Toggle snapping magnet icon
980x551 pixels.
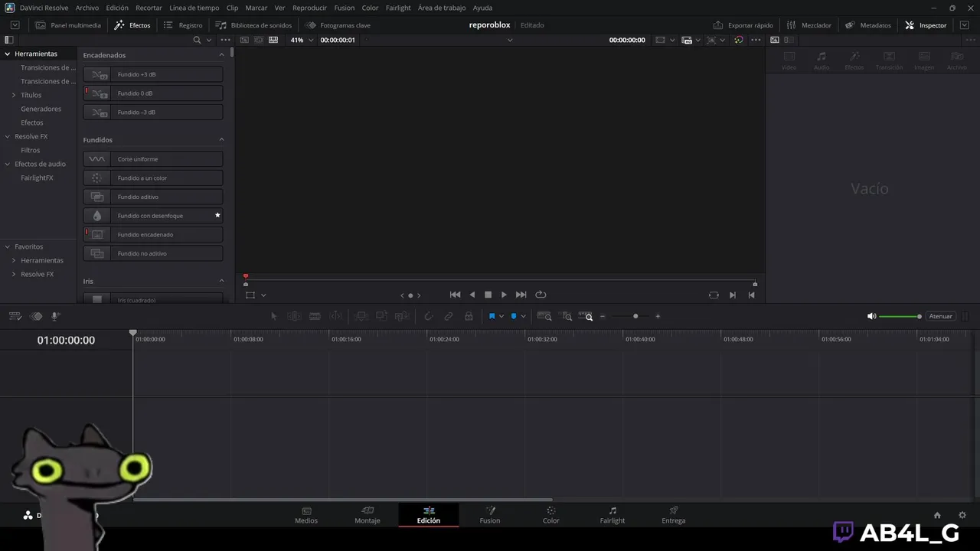(x=429, y=316)
